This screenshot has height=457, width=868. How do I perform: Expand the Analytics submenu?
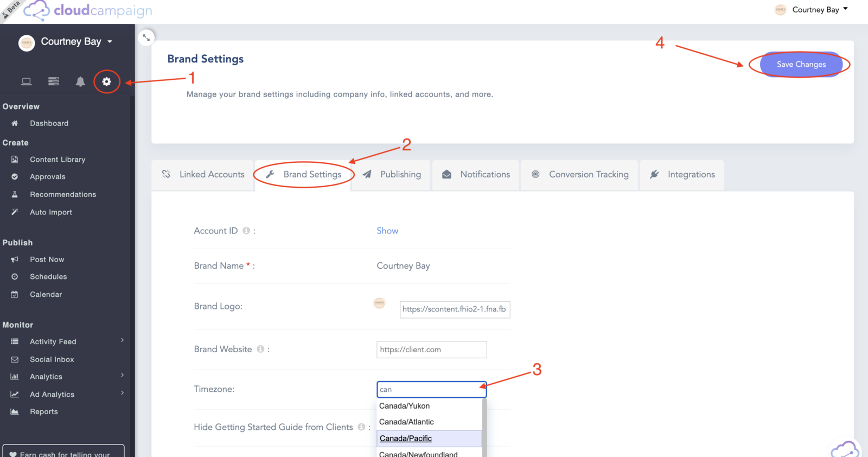coord(123,376)
